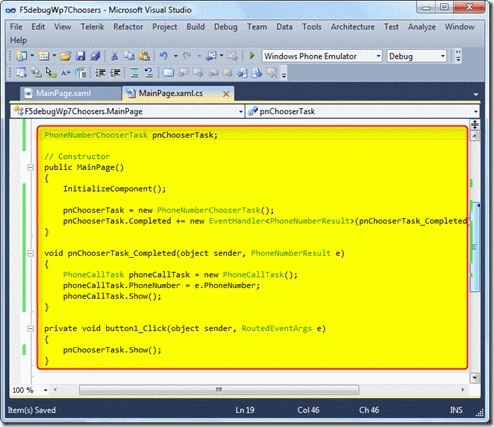Open the Refactor menu
Screen dimensions: 494x427
[128, 27]
